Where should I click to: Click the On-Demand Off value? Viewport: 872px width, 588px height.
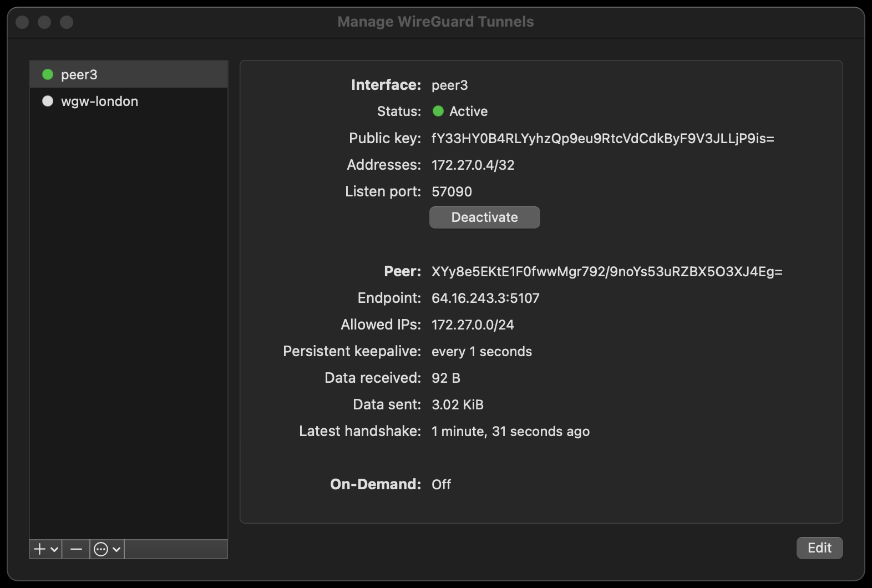click(x=441, y=484)
